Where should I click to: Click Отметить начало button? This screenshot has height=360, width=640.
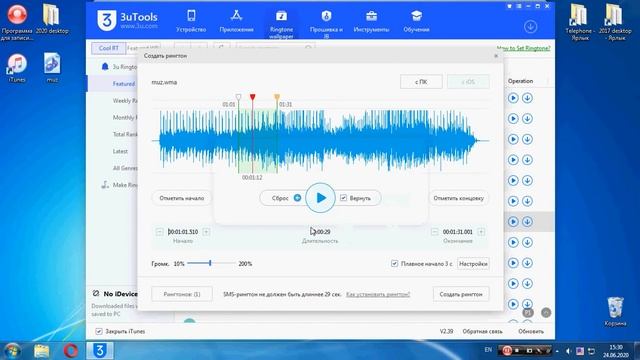click(x=182, y=198)
